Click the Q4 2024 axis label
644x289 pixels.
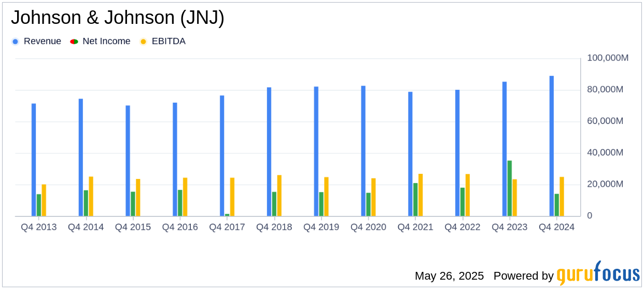(x=557, y=227)
